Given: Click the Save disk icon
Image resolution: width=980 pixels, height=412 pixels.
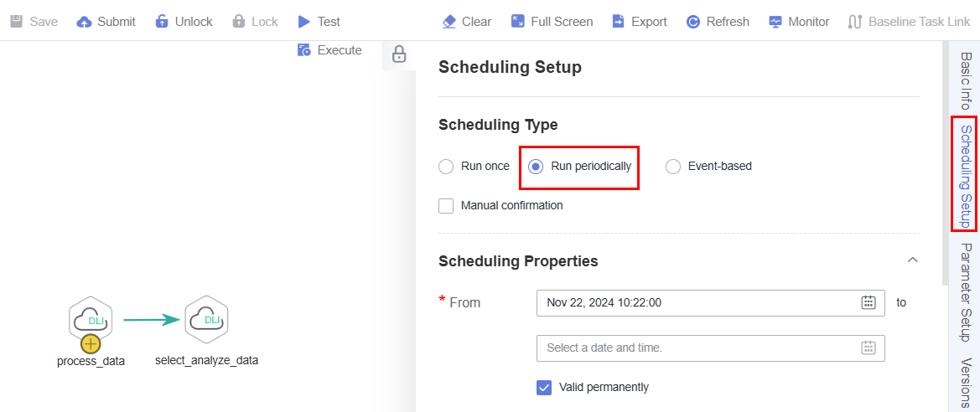Looking at the screenshot, I should [17, 22].
